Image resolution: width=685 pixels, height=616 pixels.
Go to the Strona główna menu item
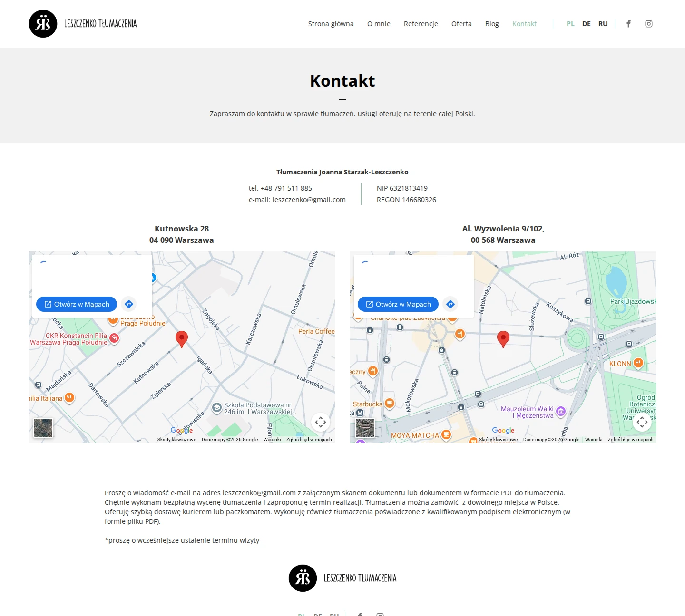[x=331, y=24]
